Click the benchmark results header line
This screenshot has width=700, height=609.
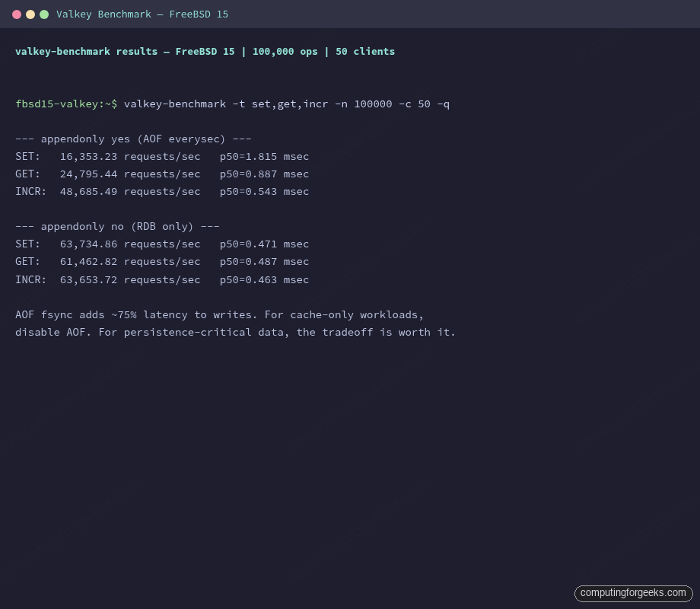pos(205,51)
